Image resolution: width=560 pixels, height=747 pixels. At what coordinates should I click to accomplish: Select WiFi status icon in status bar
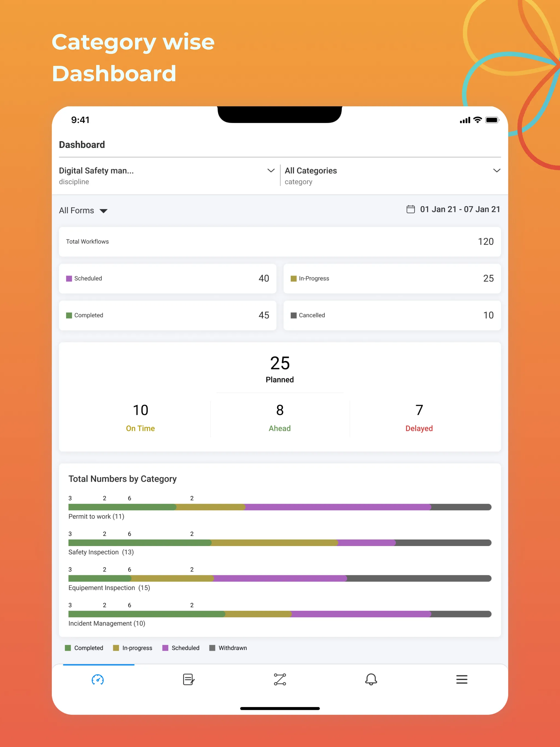tap(475, 120)
